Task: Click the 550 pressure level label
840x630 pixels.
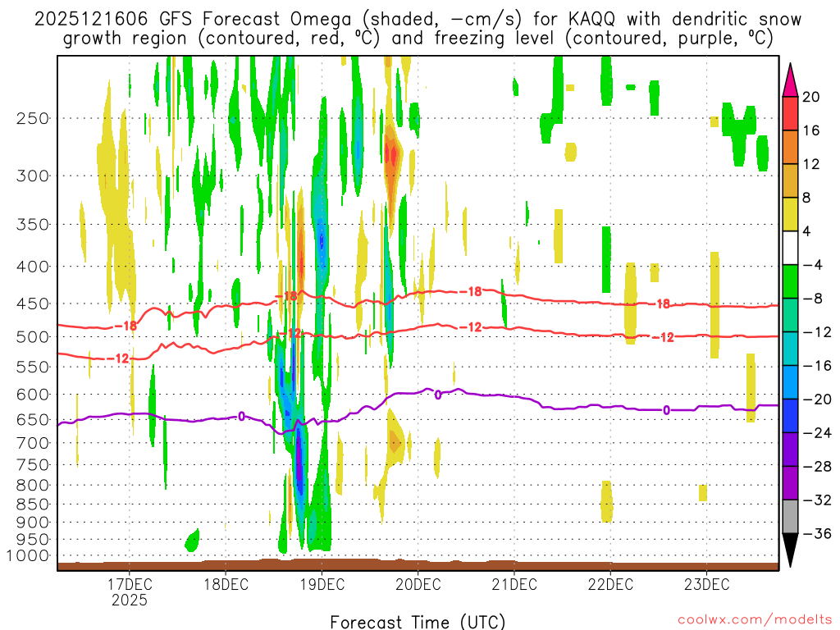Action: coord(33,367)
